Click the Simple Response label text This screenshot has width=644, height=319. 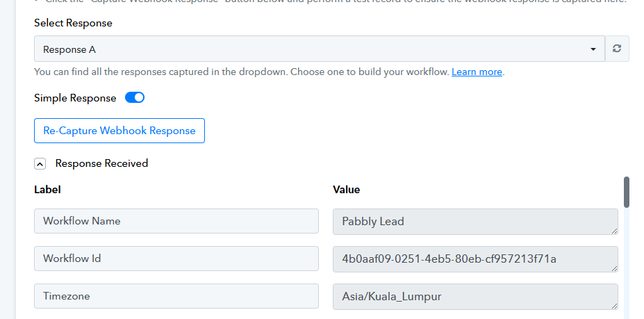(x=75, y=98)
